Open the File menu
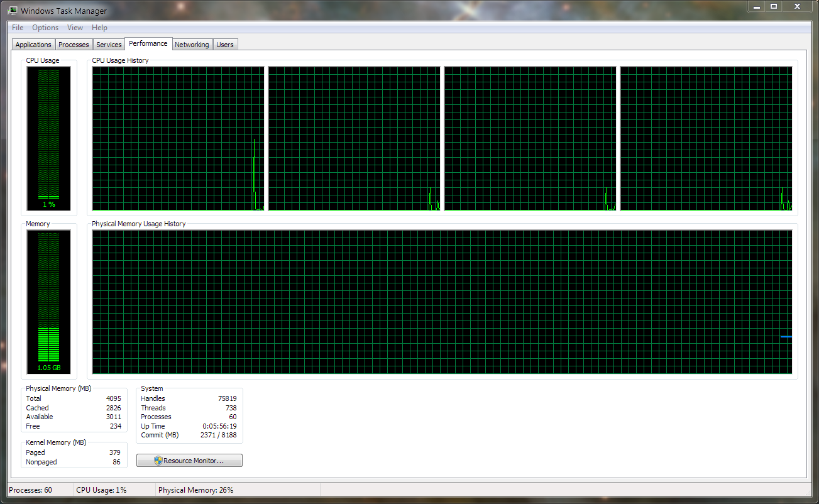This screenshot has width=819, height=504. tap(18, 28)
